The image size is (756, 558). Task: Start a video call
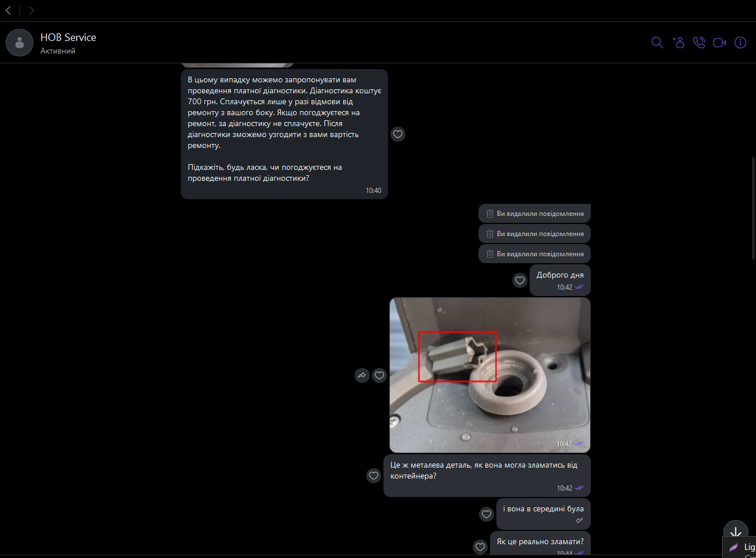pyautogui.click(x=720, y=43)
